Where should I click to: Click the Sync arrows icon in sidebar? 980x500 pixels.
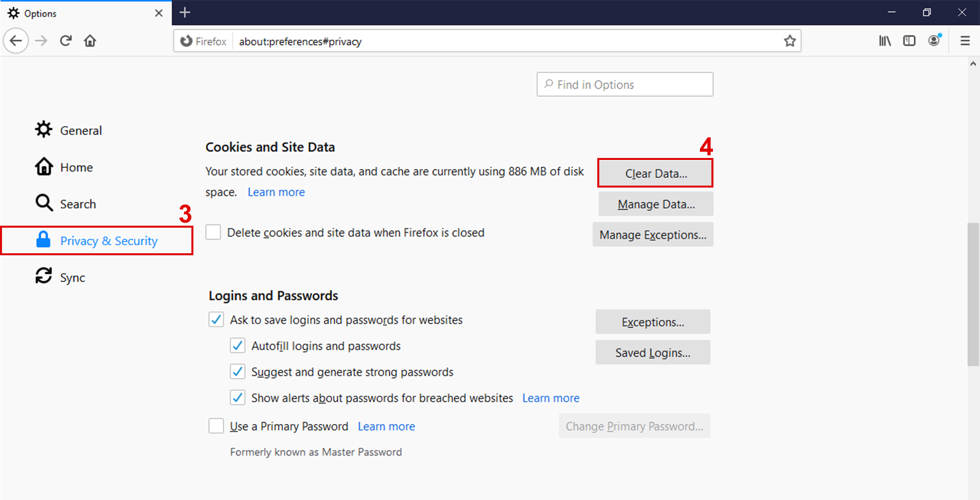(x=44, y=276)
